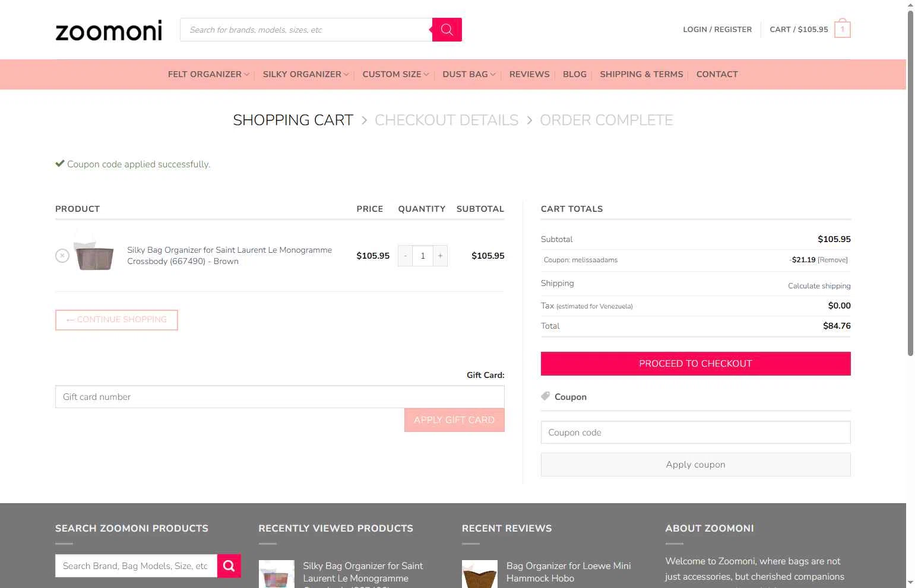Open Loewe Hammock Hobo review thumbnail

[x=480, y=574]
